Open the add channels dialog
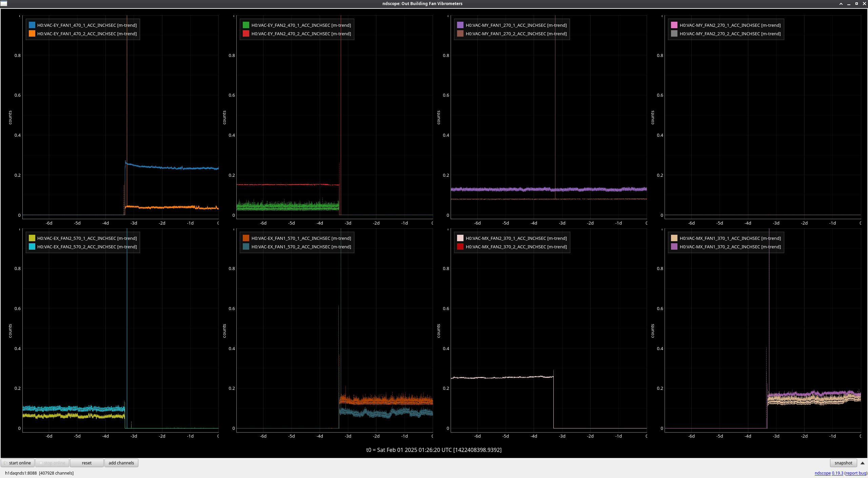The width and height of the screenshot is (868, 478). click(x=121, y=463)
